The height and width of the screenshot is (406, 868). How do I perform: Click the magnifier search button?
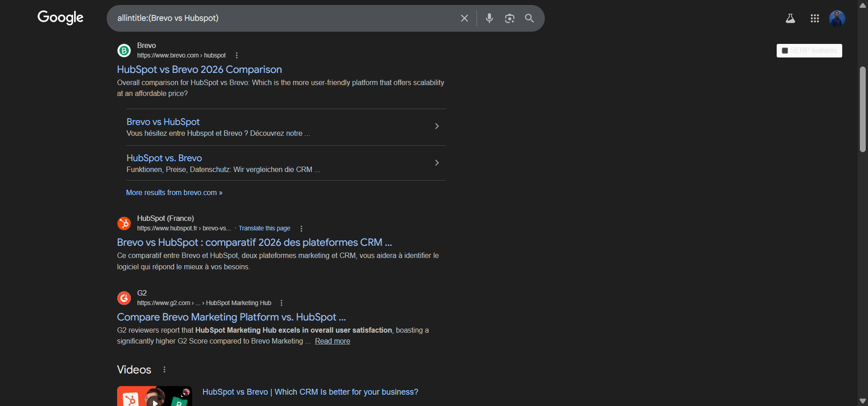pyautogui.click(x=529, y=18)
